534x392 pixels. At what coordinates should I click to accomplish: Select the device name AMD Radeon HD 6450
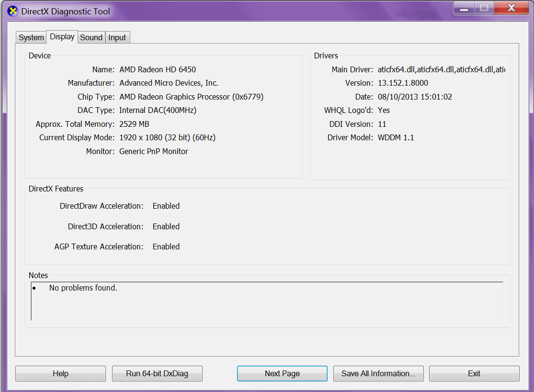(158, 69)
